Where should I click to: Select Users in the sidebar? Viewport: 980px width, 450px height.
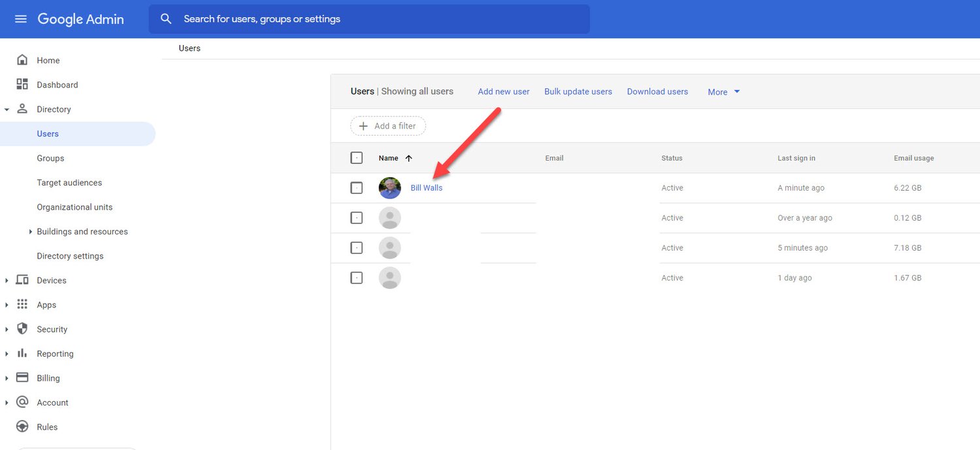[x=78, y=133]
